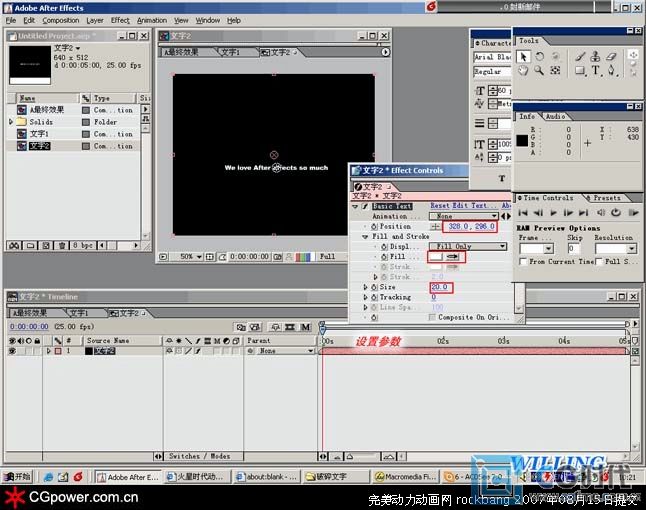The image size is (646, 510).
Task: Toggle the Position stopwatch
Action: click(x=374, y=227)
